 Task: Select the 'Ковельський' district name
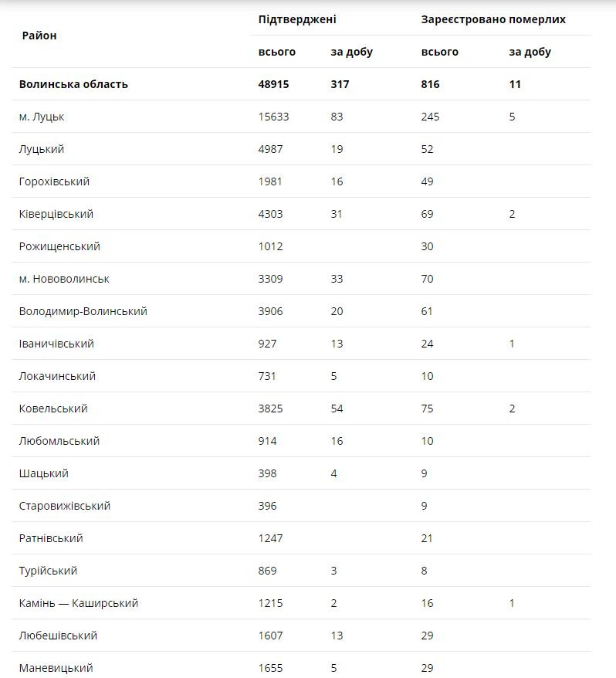coord(53,408)
